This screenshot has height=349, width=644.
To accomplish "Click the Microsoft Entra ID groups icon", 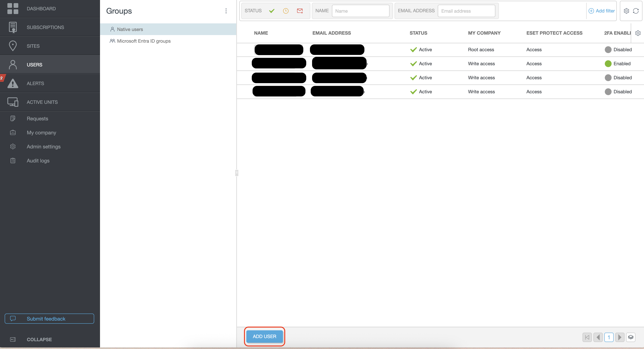I will 112,41.
